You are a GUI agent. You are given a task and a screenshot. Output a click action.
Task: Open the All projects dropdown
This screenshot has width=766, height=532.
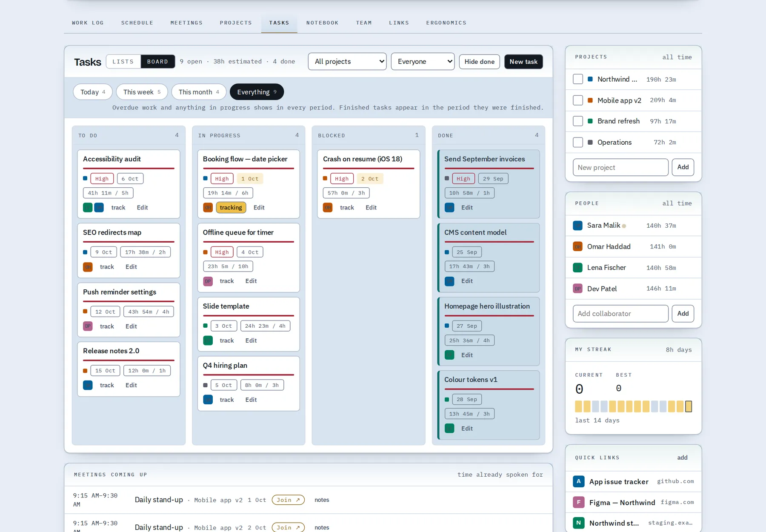tap(347, 62)
